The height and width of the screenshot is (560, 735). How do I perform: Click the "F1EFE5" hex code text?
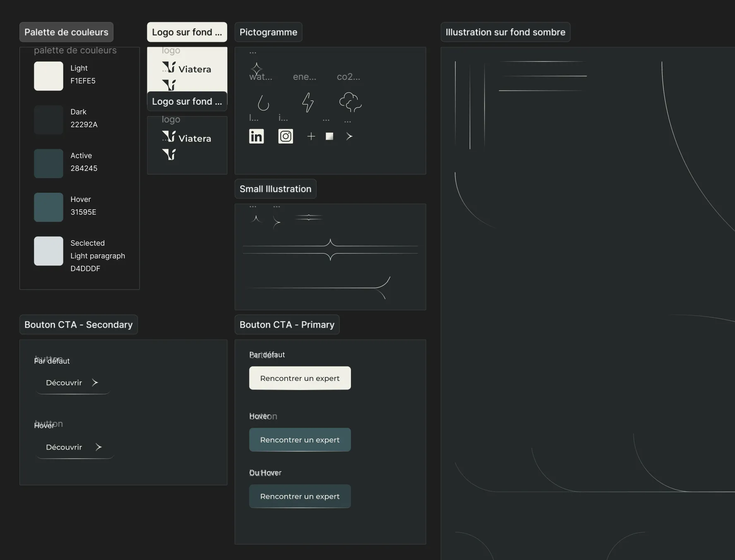point(83,81)
